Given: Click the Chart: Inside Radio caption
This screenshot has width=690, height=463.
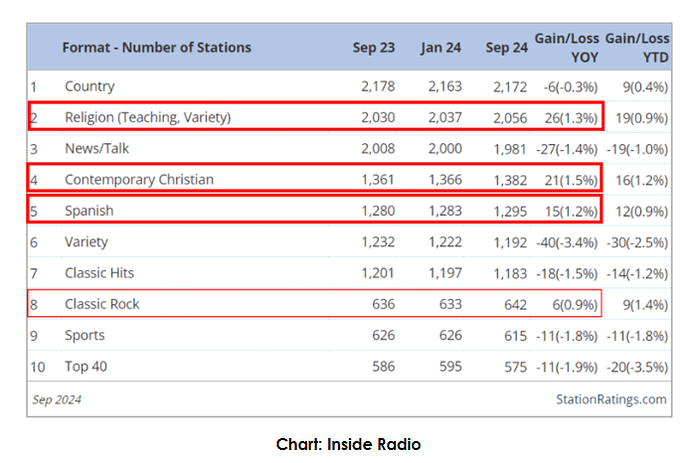Looking at the screenshot, I should tap(344, 443).
